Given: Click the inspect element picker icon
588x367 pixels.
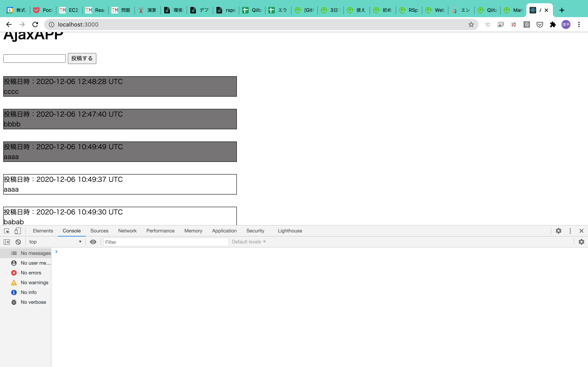Looking at the screenshot, I should [x=7, y=231].
